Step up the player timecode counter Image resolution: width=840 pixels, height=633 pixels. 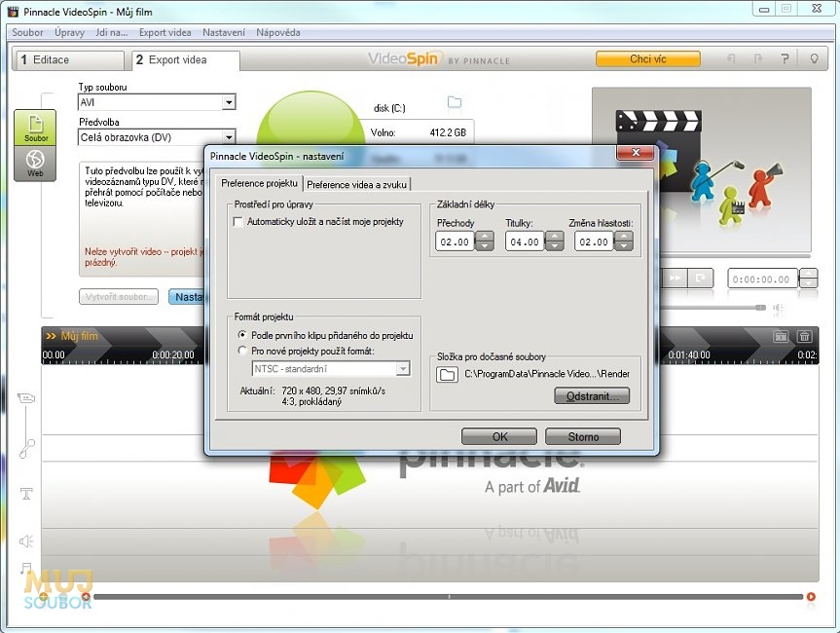point(809,274)
